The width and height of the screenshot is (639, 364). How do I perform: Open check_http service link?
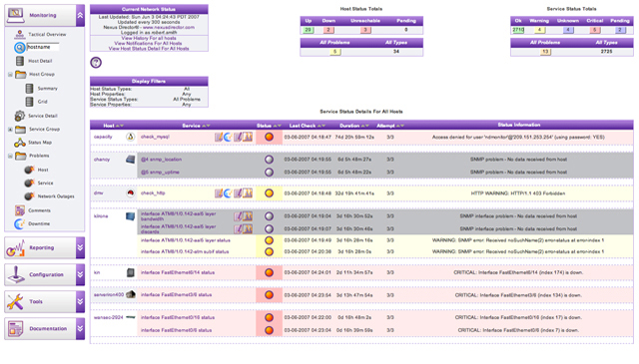pyautogui.click(x=153, y=193)
